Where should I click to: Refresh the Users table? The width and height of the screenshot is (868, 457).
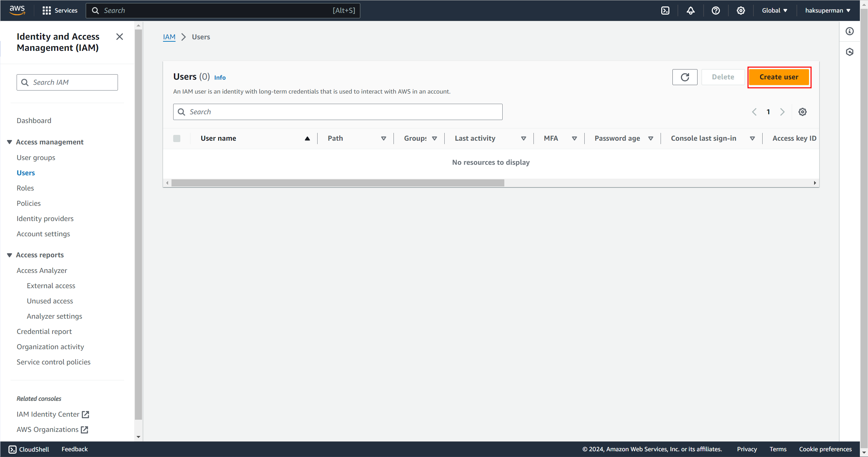pos(685,77)
